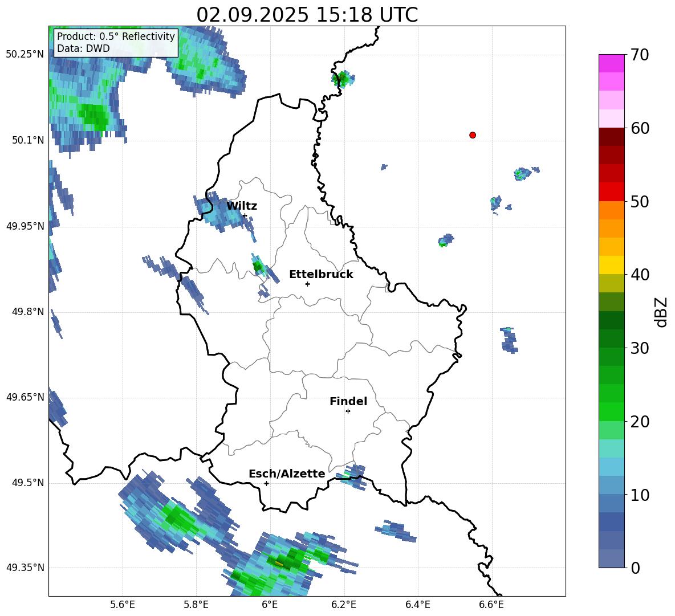This screenshot has width=675, height=616.
Task: Click the 49.5°N latitude label
Action: pos(29,483)
